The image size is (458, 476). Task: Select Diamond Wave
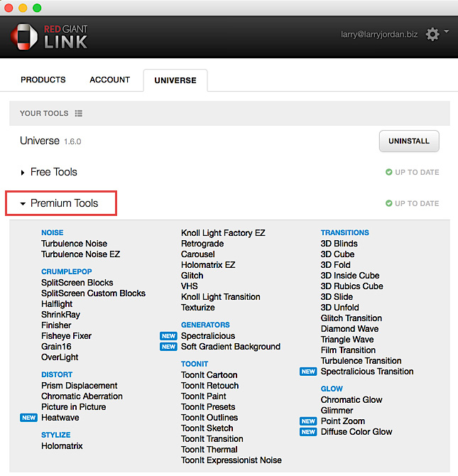(350, 328)
